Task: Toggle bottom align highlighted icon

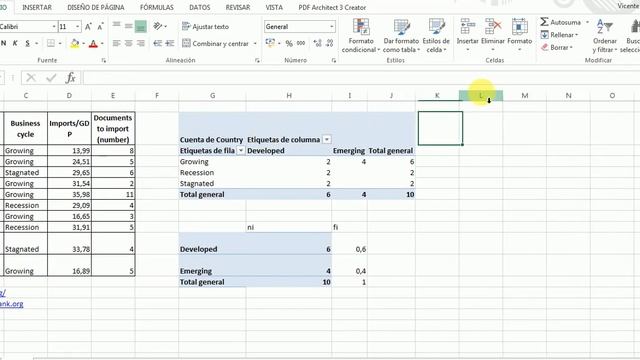Action: tap(140, 27)
